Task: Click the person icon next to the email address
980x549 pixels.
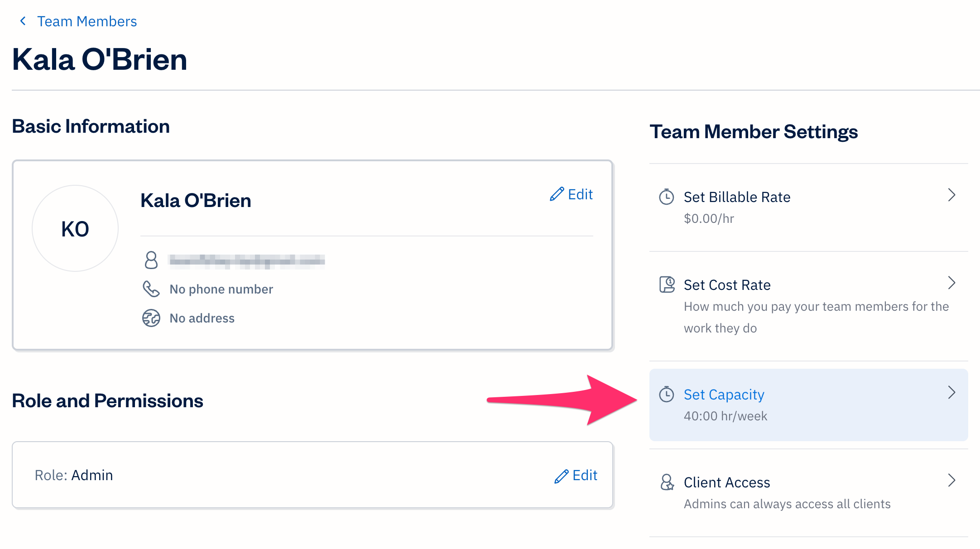Action: tap(151, 260)
